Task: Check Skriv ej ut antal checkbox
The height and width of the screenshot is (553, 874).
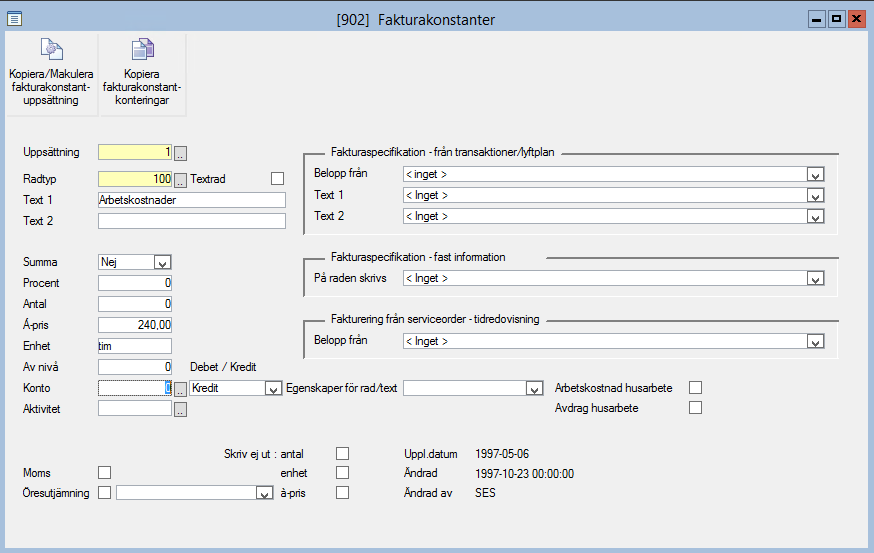Action: [342, 453]
